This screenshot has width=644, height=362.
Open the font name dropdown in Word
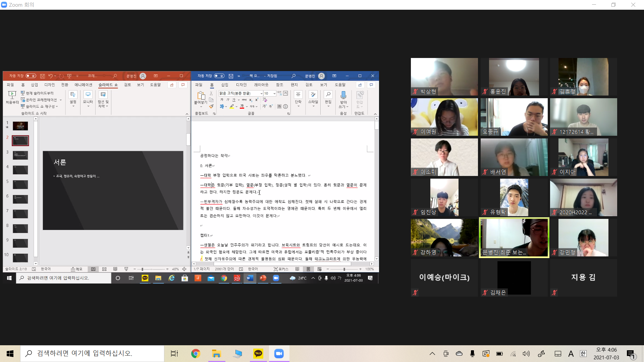pos(261,94)
